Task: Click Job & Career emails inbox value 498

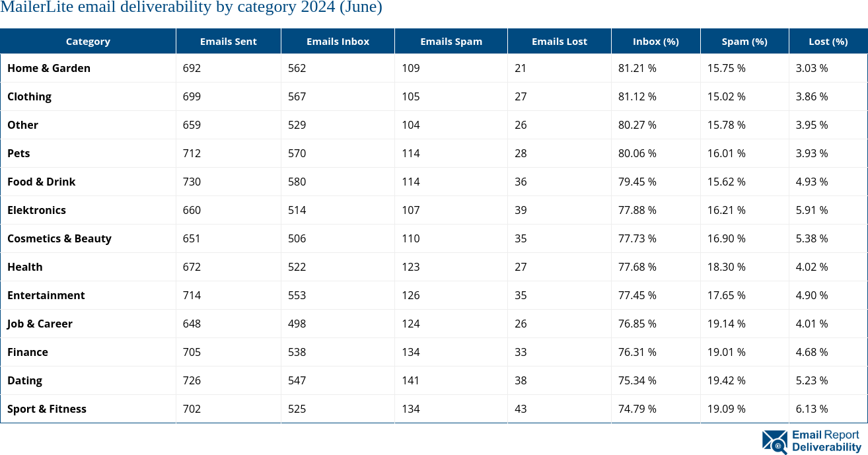Action: pyautogui.click(x=297, y=324)
